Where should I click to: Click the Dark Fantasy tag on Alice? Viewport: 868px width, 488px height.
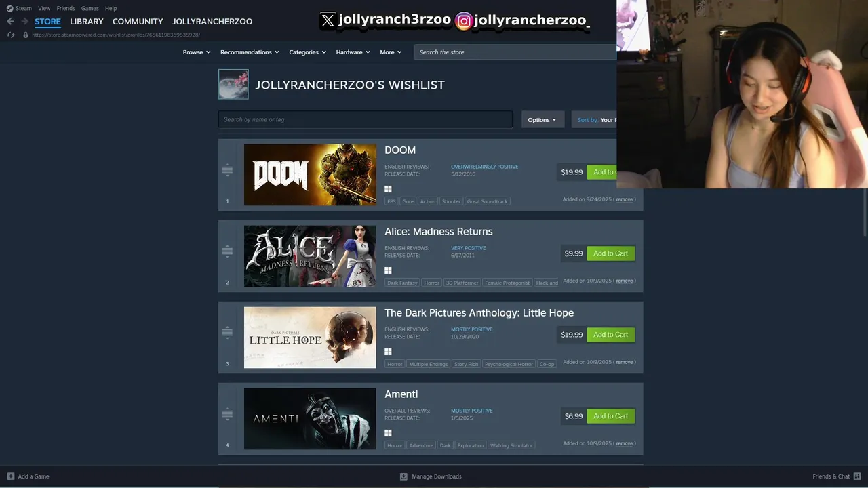click(402, 283)
